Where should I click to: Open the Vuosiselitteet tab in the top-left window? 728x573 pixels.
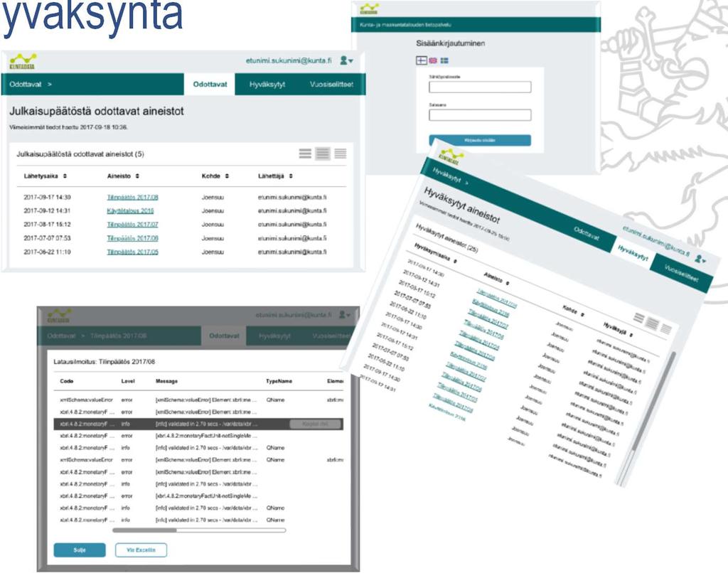[x=331, y=85]
